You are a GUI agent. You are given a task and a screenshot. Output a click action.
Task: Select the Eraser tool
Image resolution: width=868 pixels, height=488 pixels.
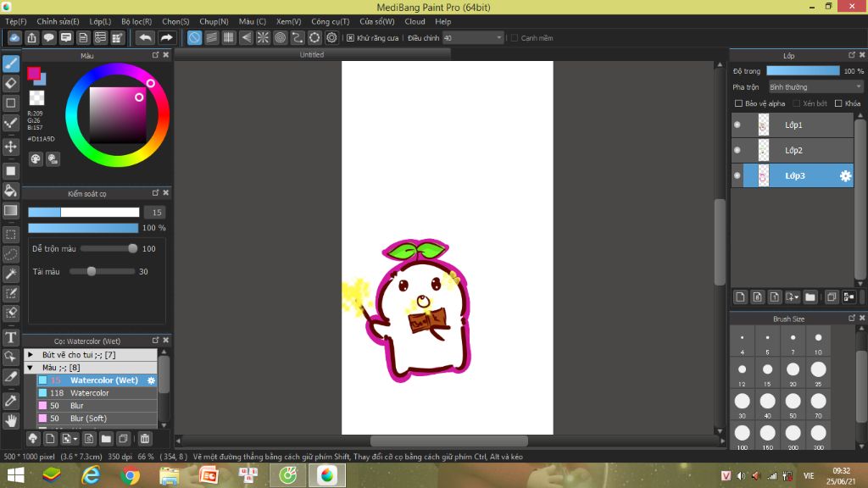pos(10,84)
